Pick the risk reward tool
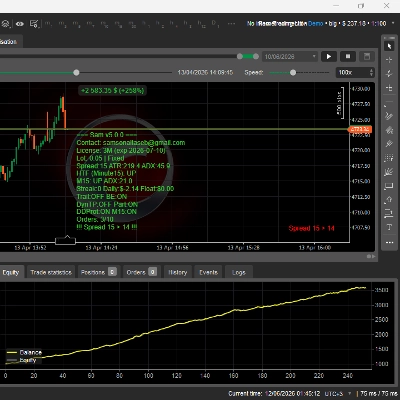400x400 pixels. click(x=389, y=213)
